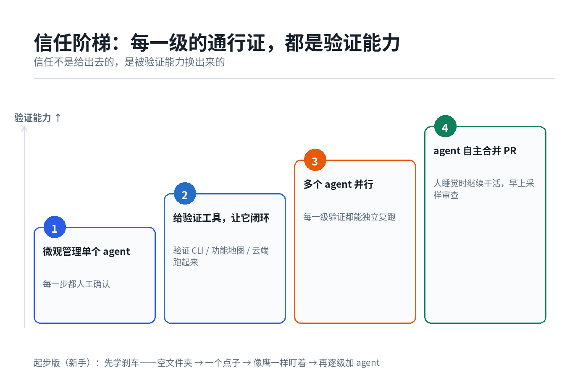
Task: Click the description "每一级验证都能独立复跑"
Action: 349,217
